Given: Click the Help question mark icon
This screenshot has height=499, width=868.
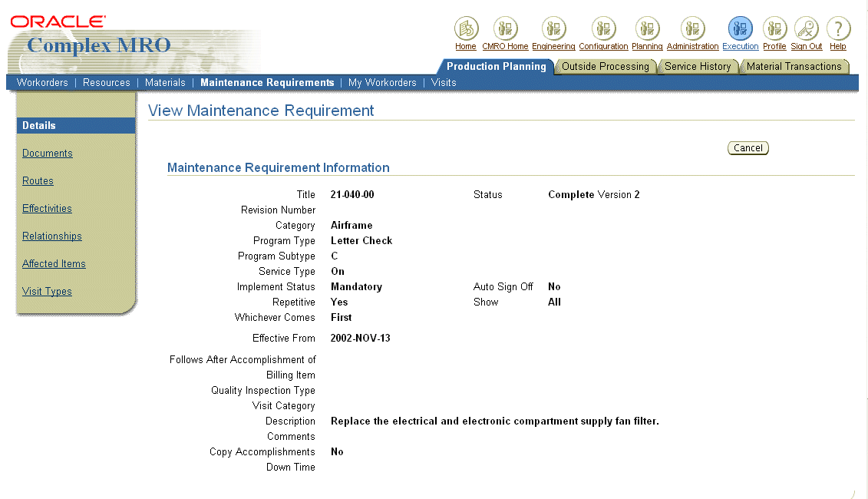Looking at the screenshot, I should (838, 28).
